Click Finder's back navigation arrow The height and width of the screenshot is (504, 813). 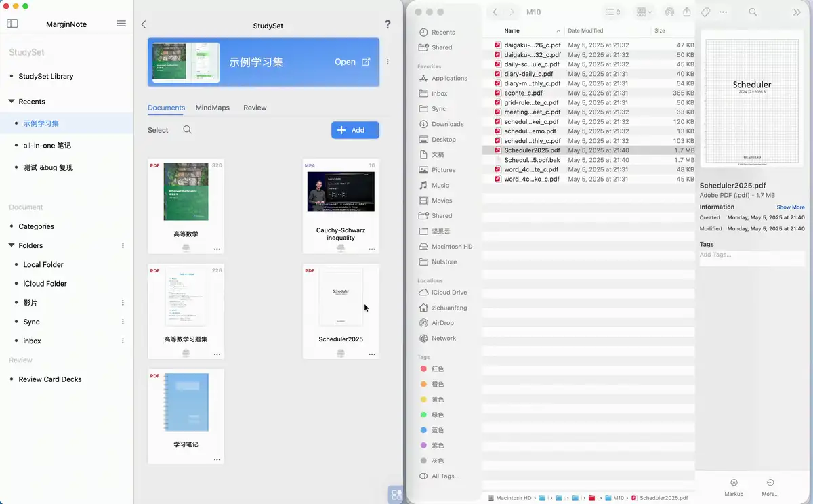pyautogui.click(x=495, y=12)
